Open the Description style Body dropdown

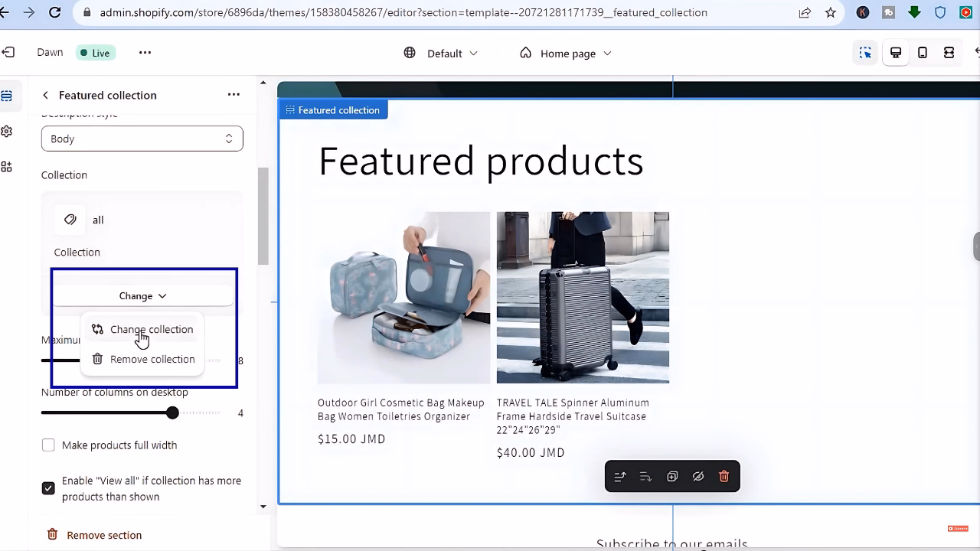click(x=142, y=139)
